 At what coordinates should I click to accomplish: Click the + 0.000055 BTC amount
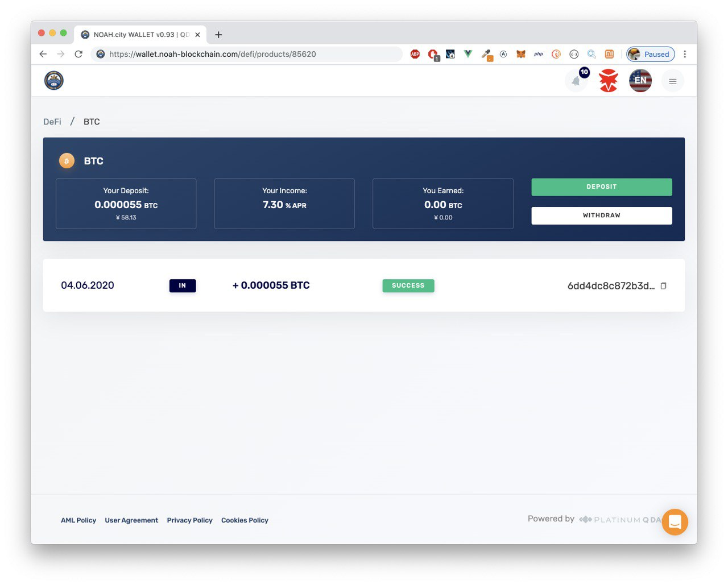click(271, 285)
